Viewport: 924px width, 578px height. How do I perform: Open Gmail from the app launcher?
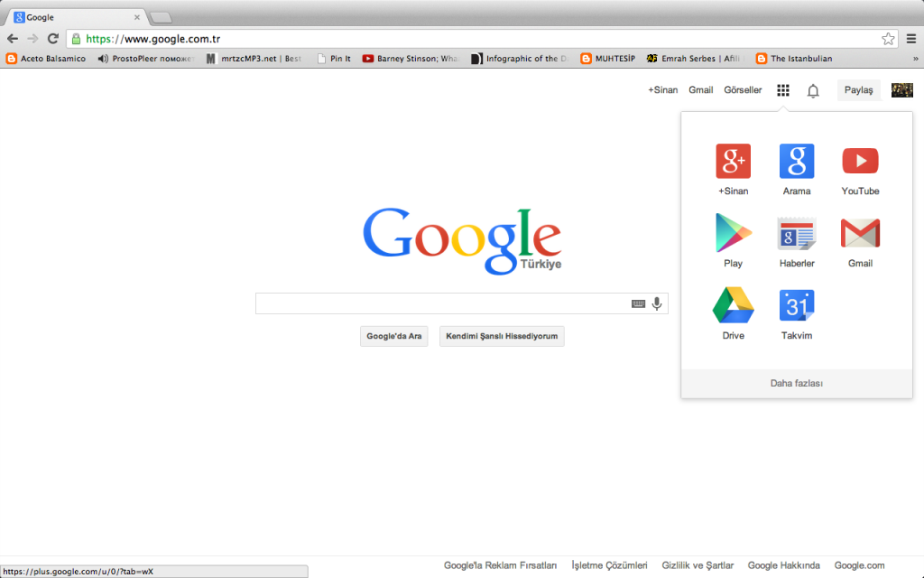coord(859,234)
